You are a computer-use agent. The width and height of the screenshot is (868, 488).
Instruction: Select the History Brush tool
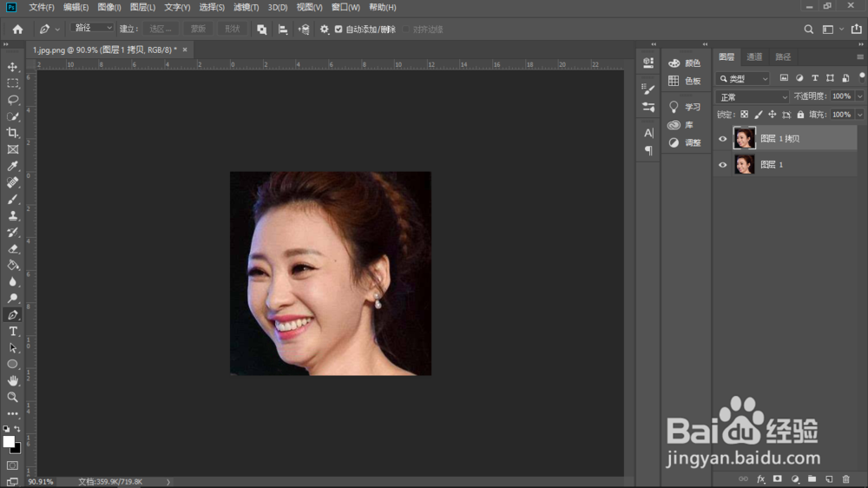pos(12,232)
